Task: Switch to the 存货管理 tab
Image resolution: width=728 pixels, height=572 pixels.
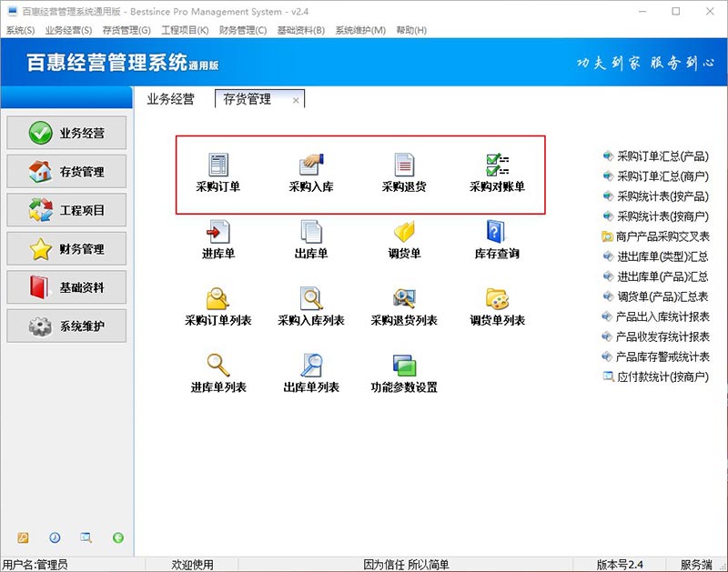Action: coord(248,99)
